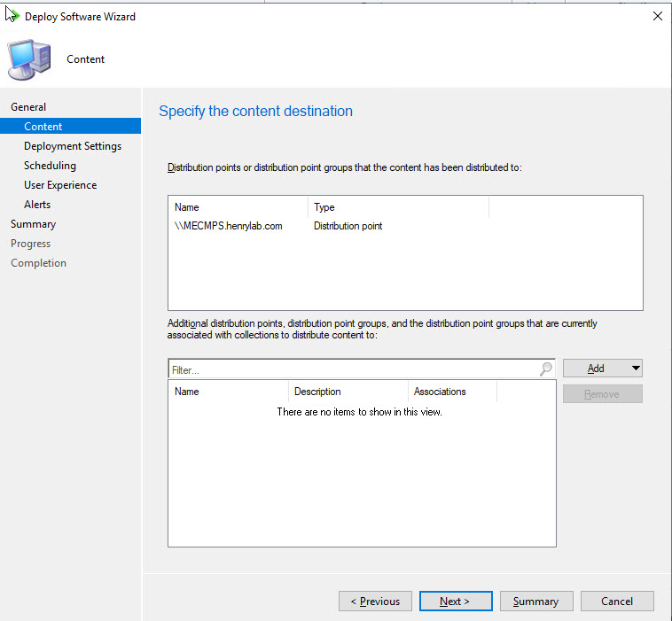Select General in the wizard navigation
Viewport: 672px width, 621px height.
28,107
